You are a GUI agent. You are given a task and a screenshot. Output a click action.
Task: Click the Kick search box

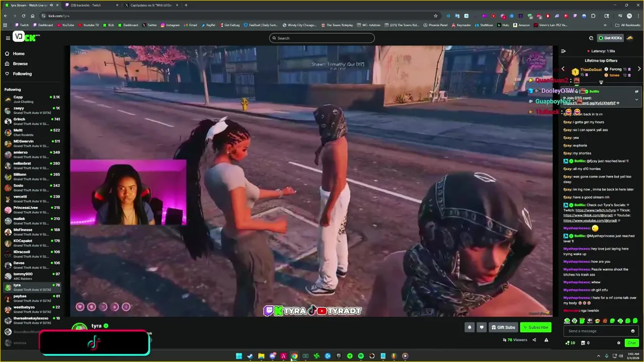click(x=321, y=38)
